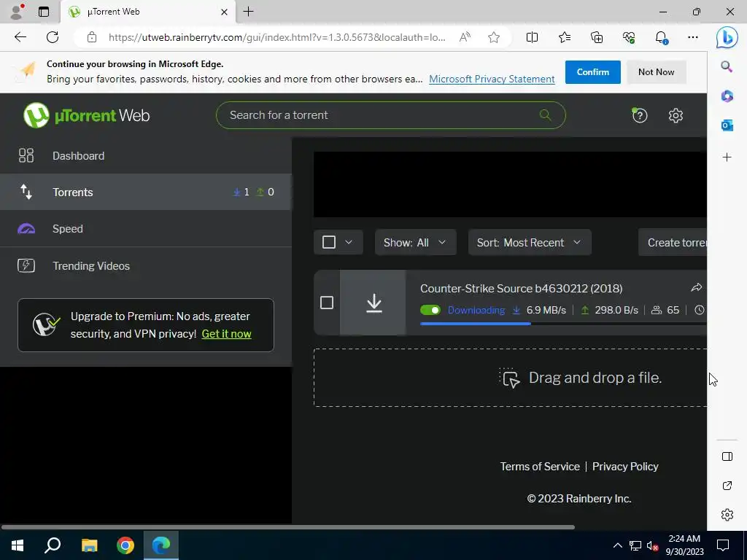Open Read aloud icon in address bar

pyautogui.click(x=465, y=37)
